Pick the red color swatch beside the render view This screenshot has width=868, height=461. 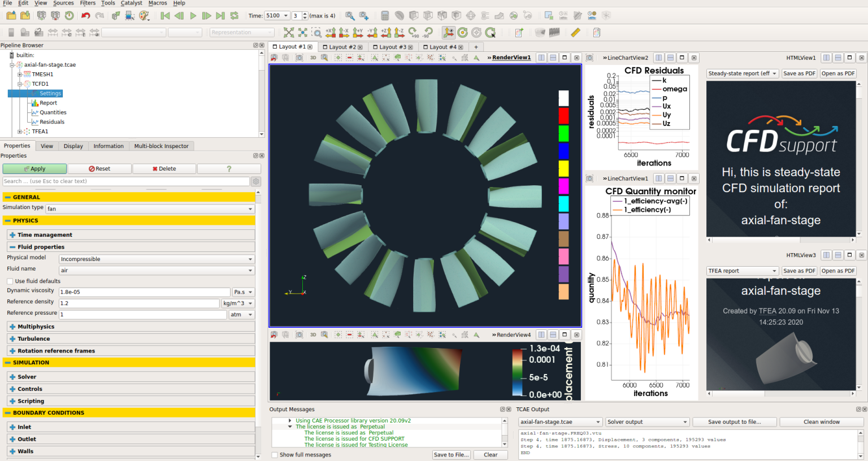[x=562, y=115]
